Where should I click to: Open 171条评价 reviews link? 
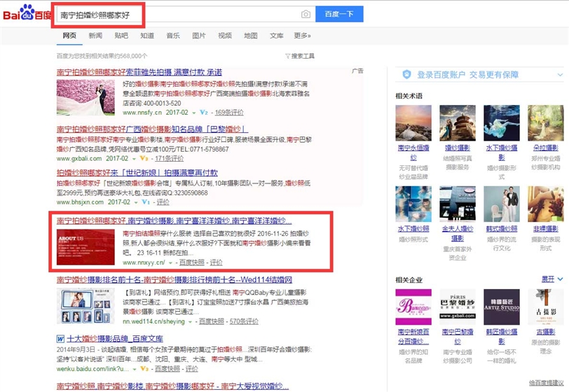pos(169,158)
